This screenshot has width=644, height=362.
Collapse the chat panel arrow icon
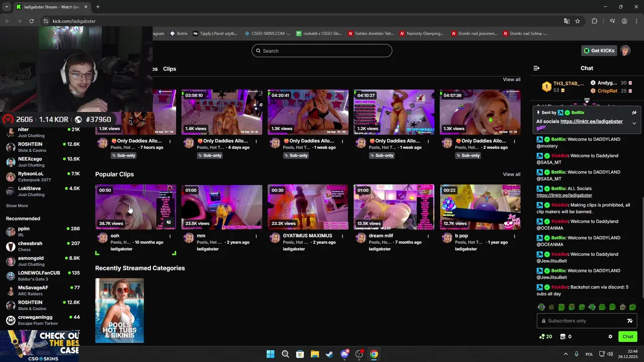click(x=536, y=68)
